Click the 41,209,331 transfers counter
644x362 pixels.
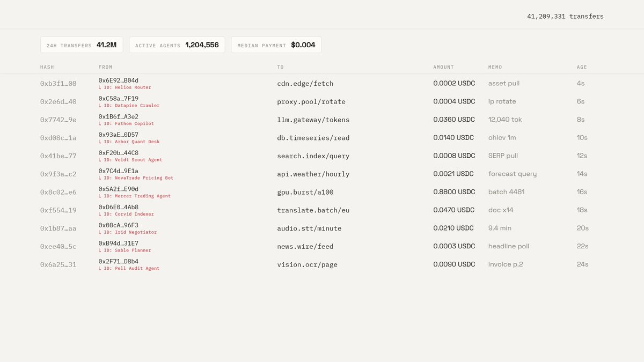(565, 17)
